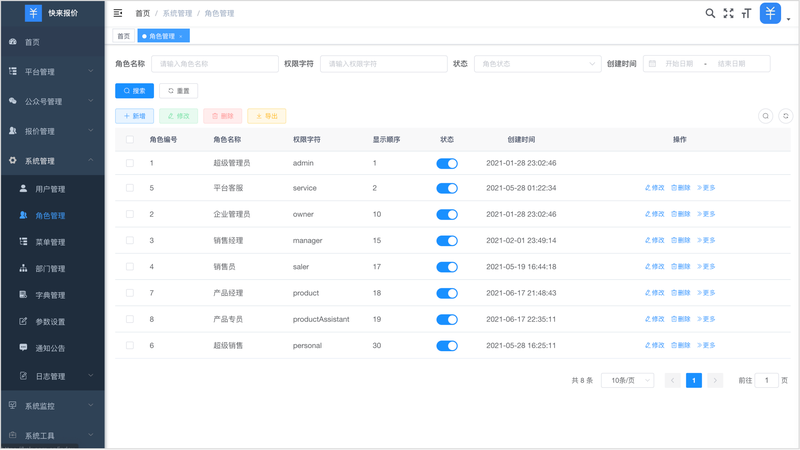This screenshot has height=450, width=800.
Task: Check the 销售经理 row checkbox
Action: (x=130, y=240)
